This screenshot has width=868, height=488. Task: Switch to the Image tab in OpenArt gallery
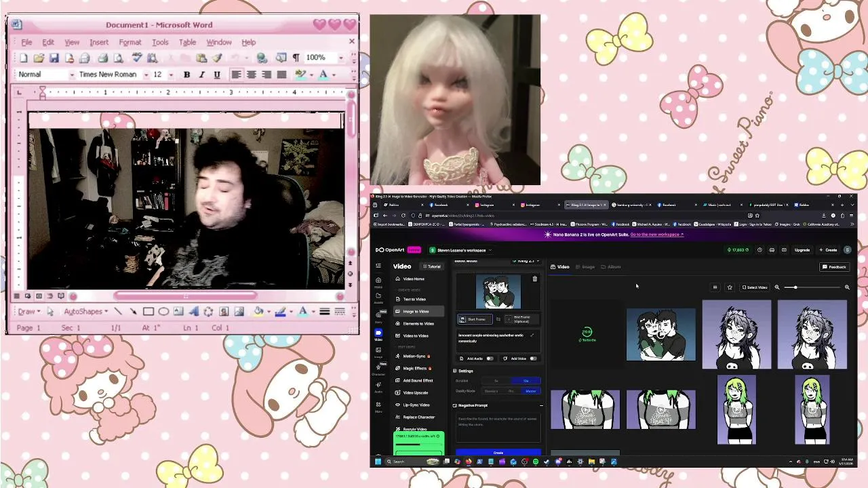click(x=585, y=267)
